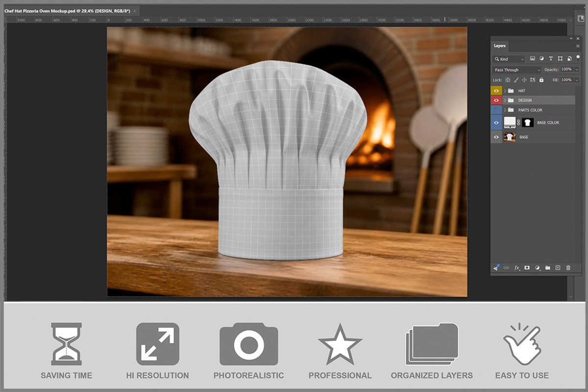The image size is (588, 392).
Task: Expand the DESIGN group
Action: [505, 100]
